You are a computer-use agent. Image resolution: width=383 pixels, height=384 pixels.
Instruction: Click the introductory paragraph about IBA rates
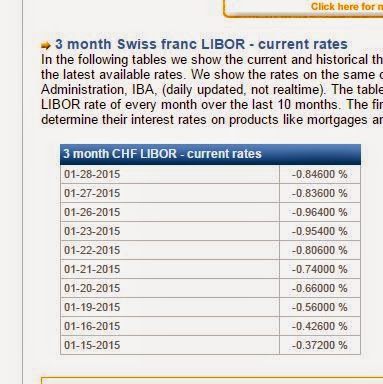pos(212,90)
